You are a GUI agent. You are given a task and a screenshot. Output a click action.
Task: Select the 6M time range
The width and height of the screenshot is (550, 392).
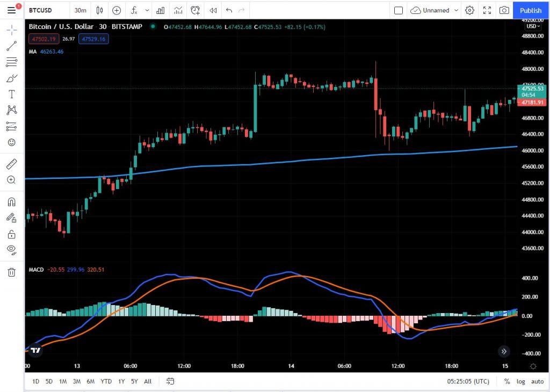point(90,381)
